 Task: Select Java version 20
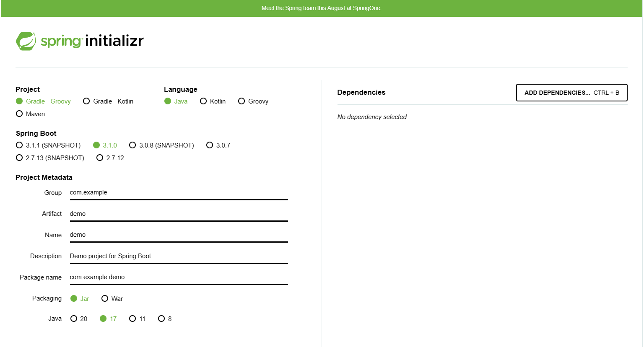(74, 319)
